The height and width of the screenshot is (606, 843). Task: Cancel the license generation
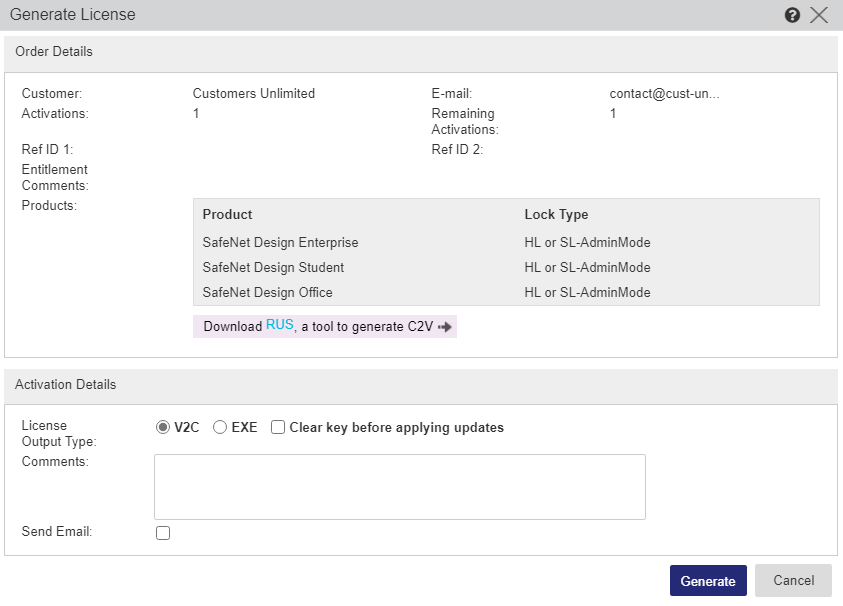793,581
